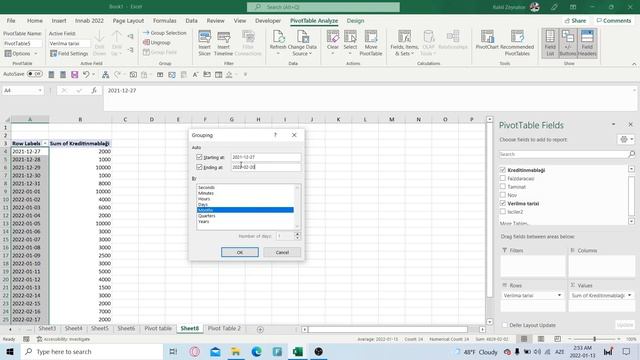
Task: Open the Name Box dropdown
Action: [x=40, y=90]
